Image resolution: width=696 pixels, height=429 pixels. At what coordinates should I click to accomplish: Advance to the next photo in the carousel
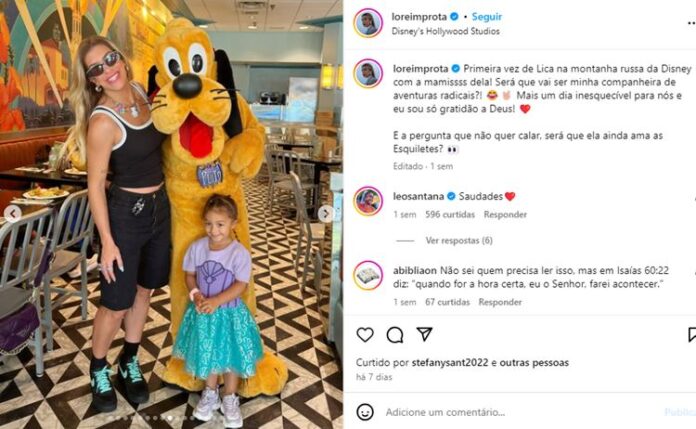pyautogui.click(x=326, y=214)
